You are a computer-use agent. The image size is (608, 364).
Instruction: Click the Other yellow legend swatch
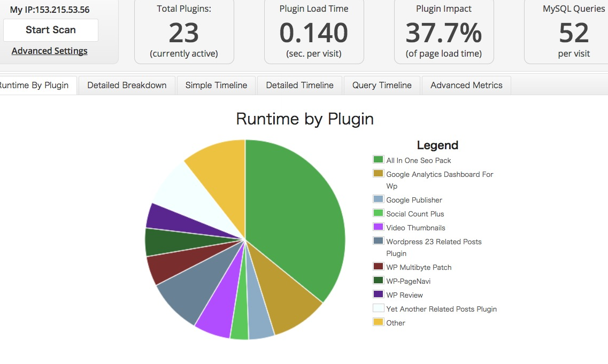coord(378,322)
